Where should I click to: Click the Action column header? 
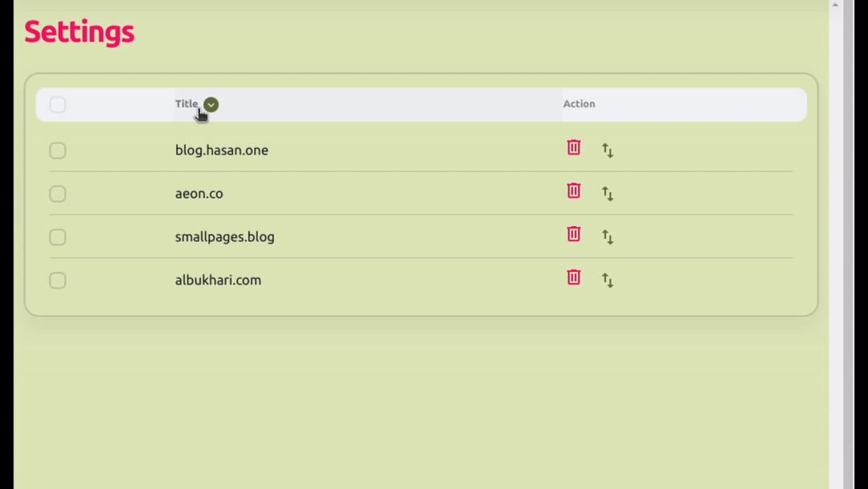(x=579, y=104)
